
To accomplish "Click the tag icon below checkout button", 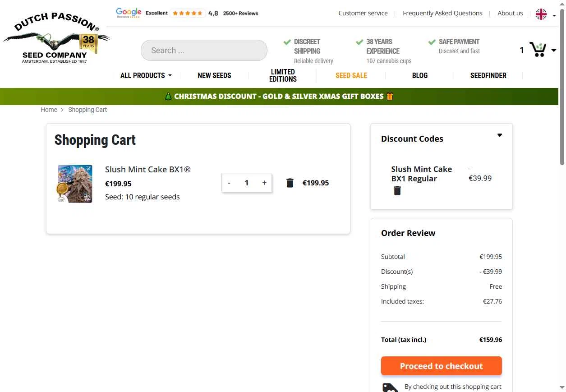I will (x=390, y=387).
